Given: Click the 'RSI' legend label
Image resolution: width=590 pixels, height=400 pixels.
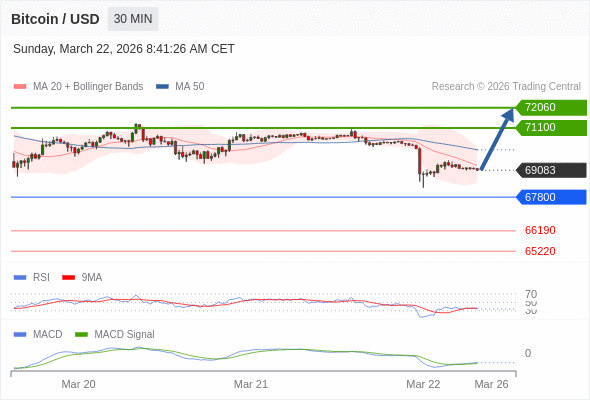Looking at the screenshot, I should pyautogui.click(x=41, y=278).
